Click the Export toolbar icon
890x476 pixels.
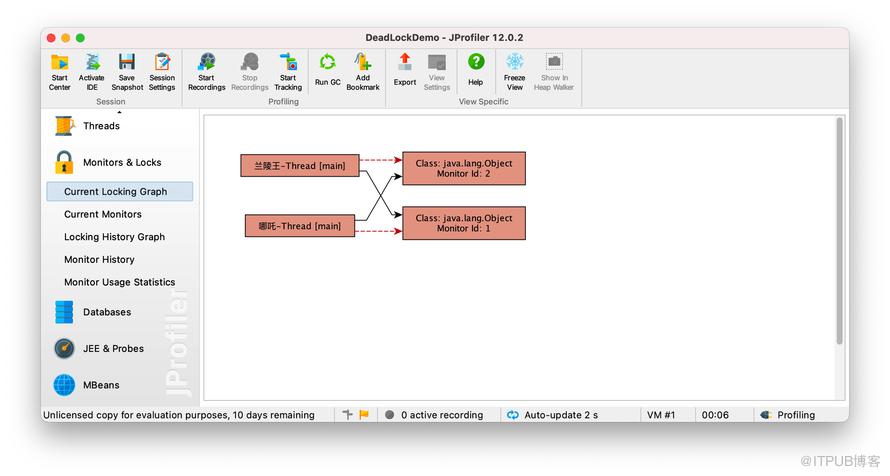coord(405,62)
